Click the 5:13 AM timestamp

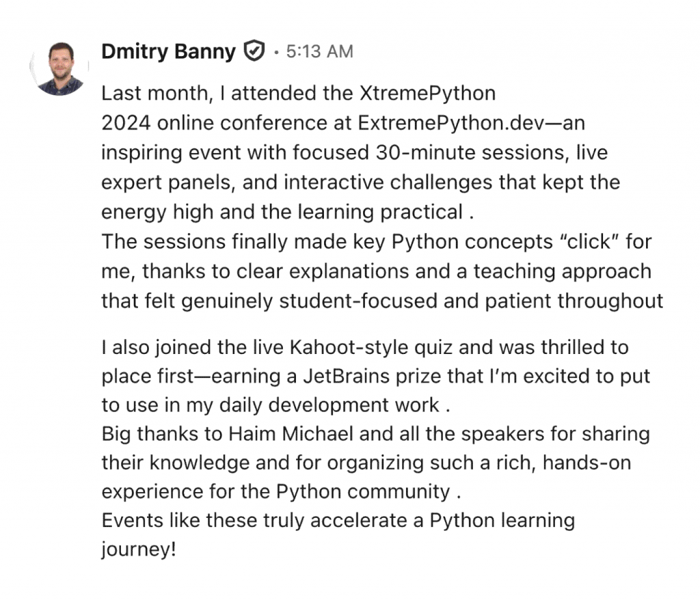click(320, 52)
